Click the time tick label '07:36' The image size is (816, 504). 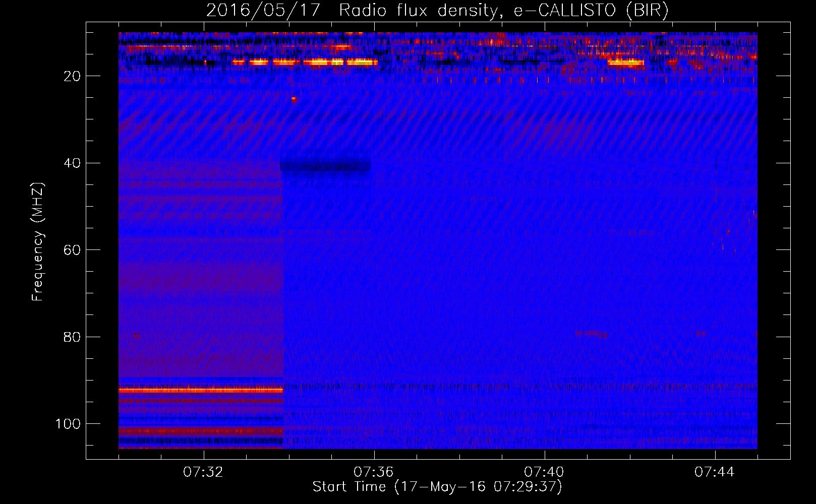[x=374, y=472]
